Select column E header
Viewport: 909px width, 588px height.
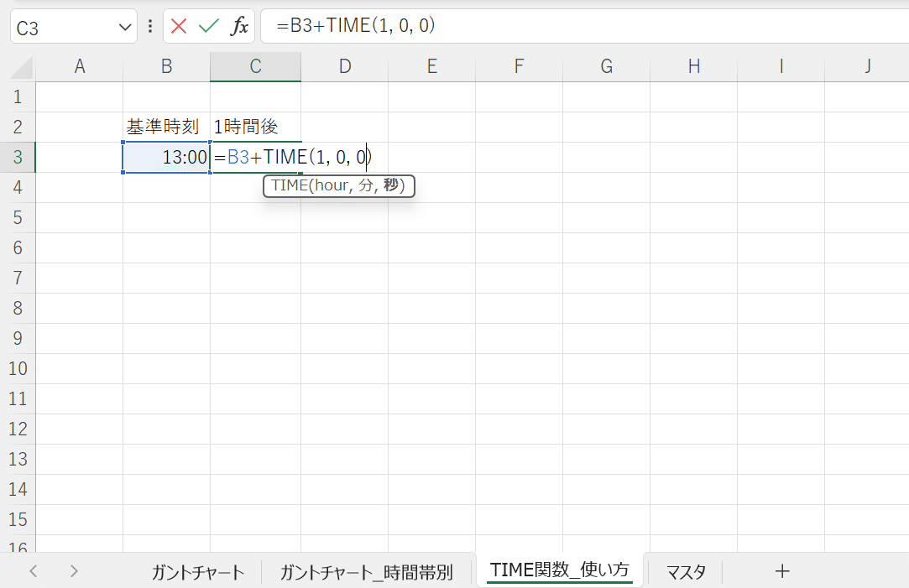pos(432,66)
